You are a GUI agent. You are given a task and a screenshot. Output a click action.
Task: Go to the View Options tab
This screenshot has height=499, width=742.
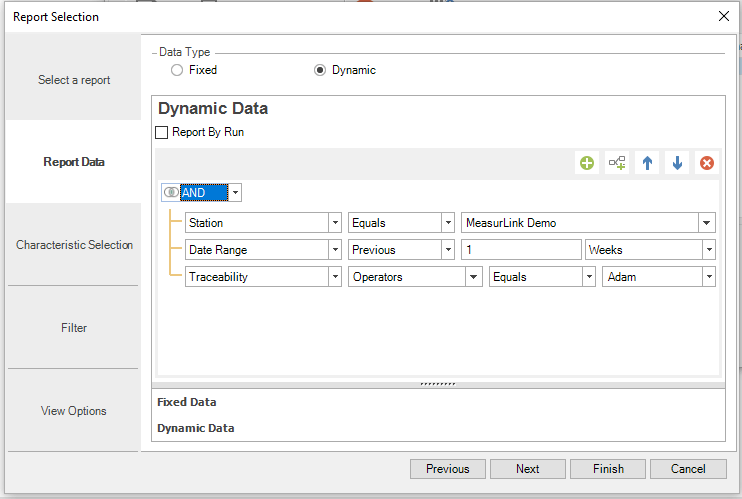click(74, 411)
